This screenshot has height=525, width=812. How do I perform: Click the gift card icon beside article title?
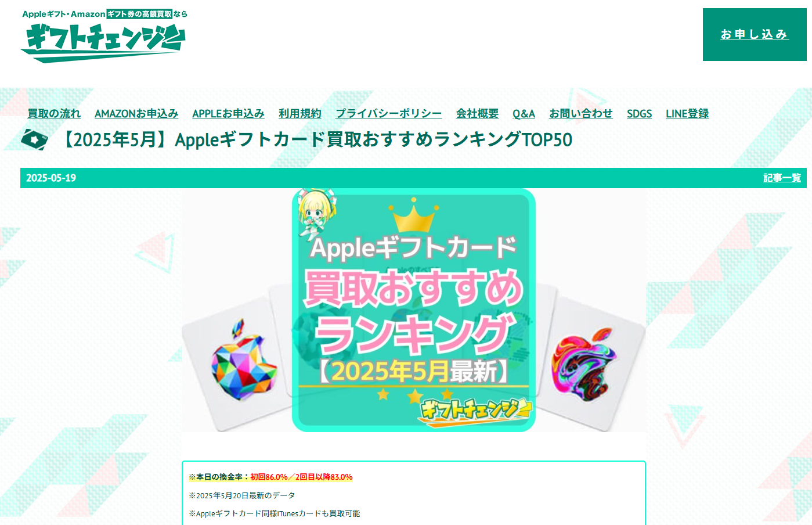click(35, 140)
